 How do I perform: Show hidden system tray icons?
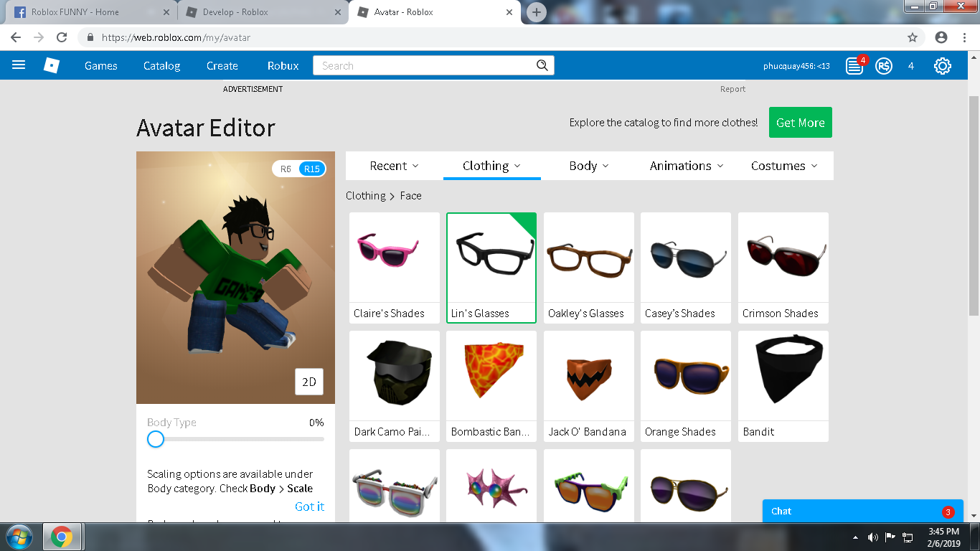click(855, 537)
